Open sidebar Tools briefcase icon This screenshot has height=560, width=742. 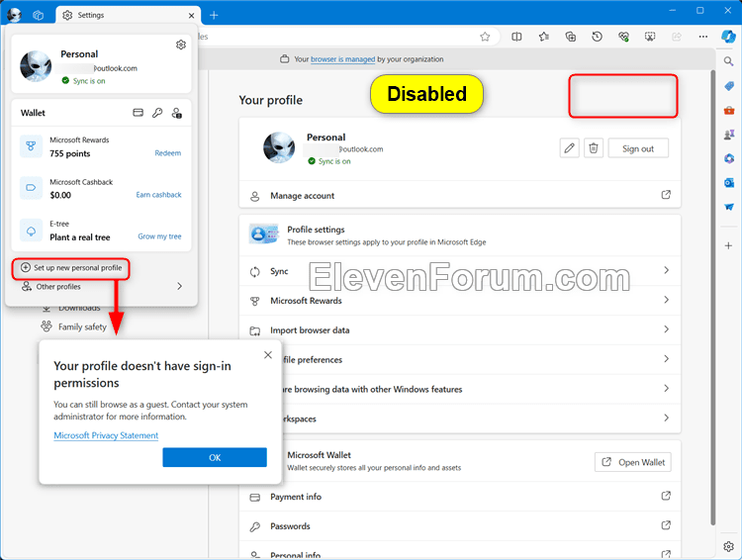point(729,110)
